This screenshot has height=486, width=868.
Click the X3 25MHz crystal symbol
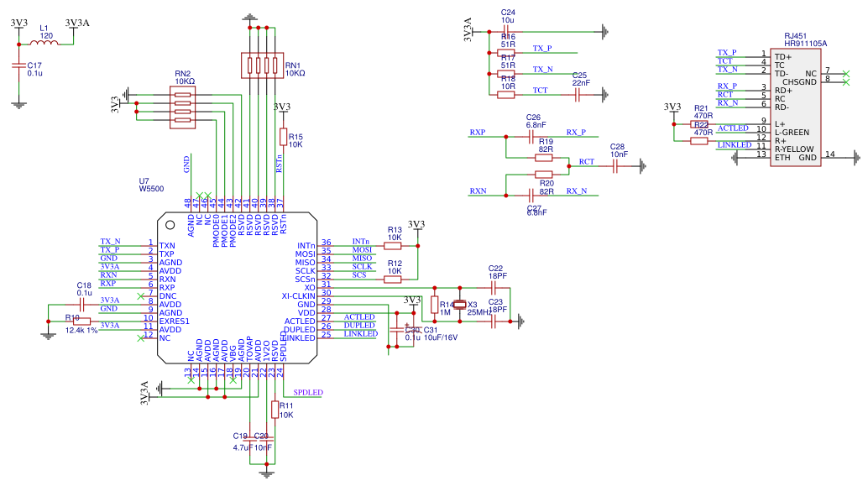[x=460, y=305]
